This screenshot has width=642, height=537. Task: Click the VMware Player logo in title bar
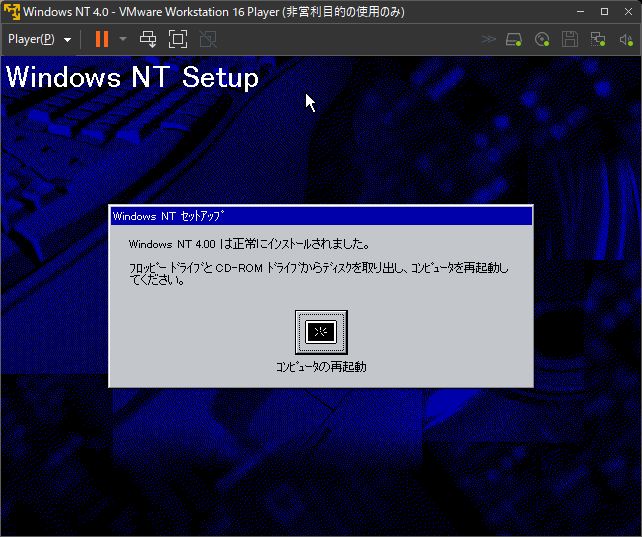click(x=11, y=11)
